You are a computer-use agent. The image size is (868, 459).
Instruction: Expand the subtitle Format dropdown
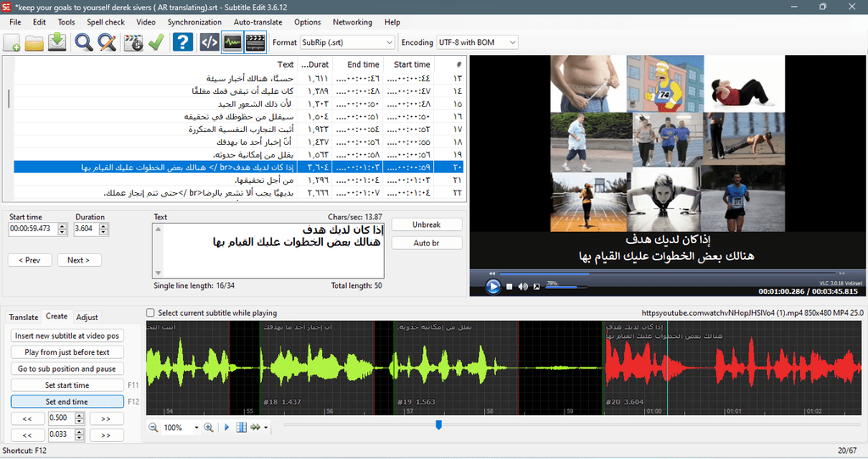click(347, 42)
